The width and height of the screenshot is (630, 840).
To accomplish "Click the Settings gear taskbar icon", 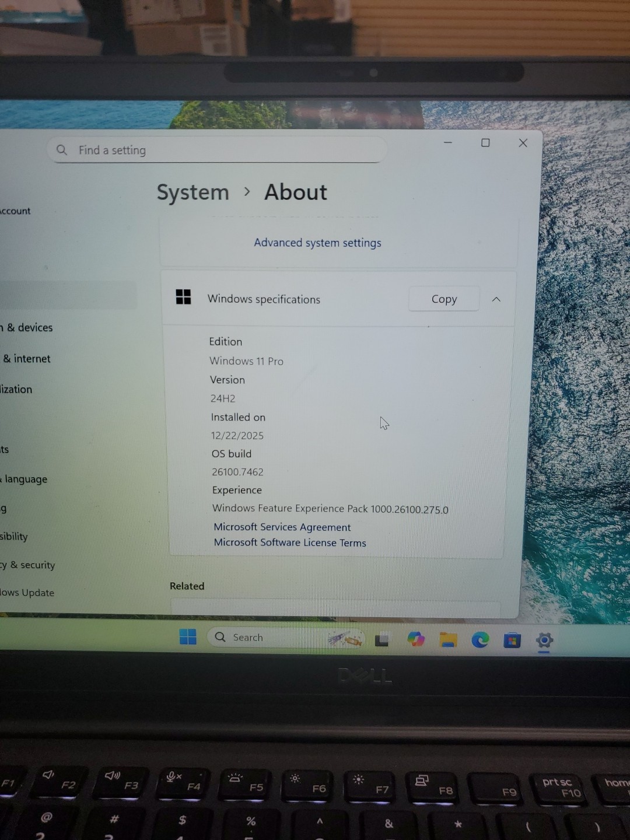I will pyautogui.click(x=544, y=640).
